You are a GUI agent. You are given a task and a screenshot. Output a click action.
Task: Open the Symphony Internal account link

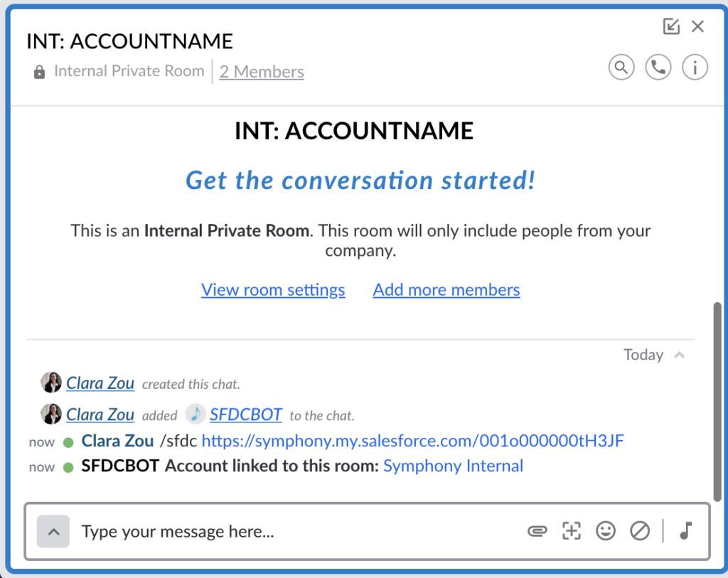[453, 466]
